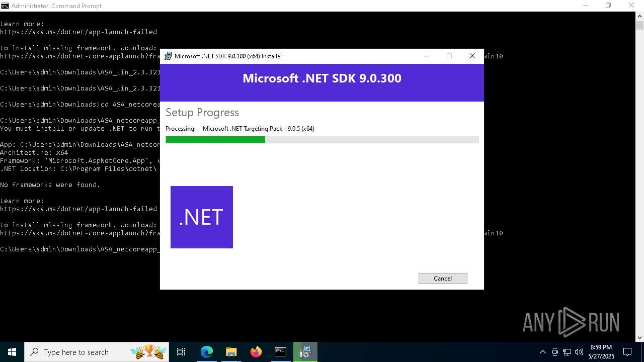Minimize the Command Prompt window
The image size is (644, 362).
point(586,6)
